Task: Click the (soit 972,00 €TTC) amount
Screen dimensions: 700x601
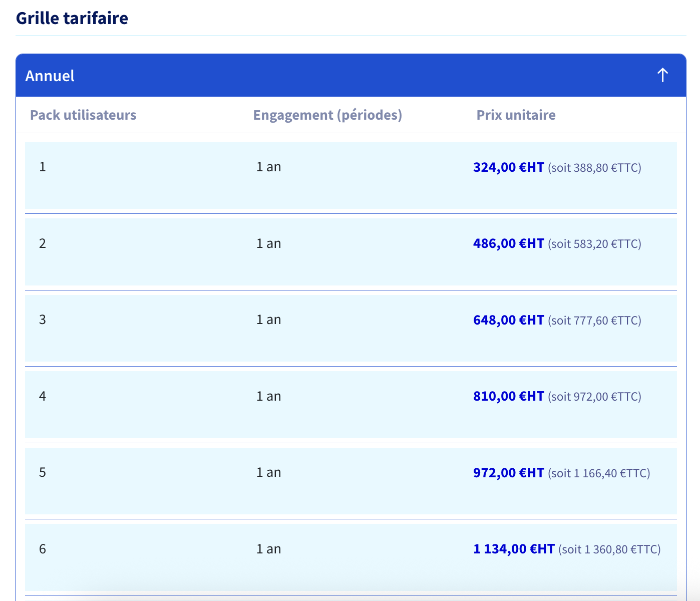Action: 594,397
